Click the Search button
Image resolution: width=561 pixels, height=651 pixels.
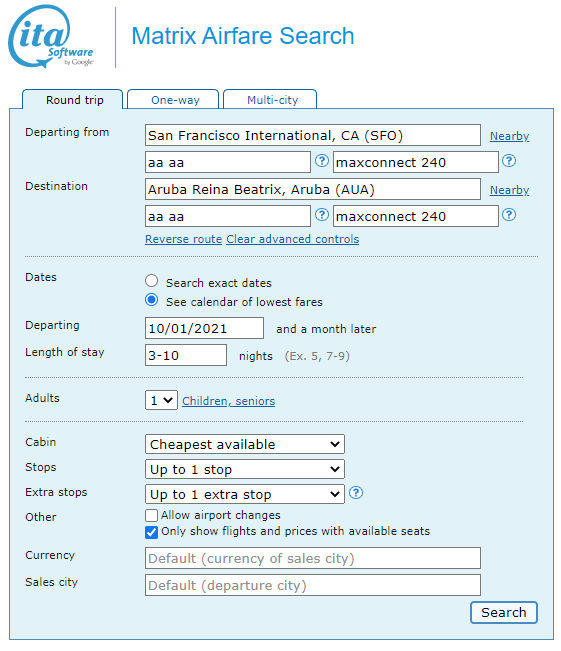(504, 612)
